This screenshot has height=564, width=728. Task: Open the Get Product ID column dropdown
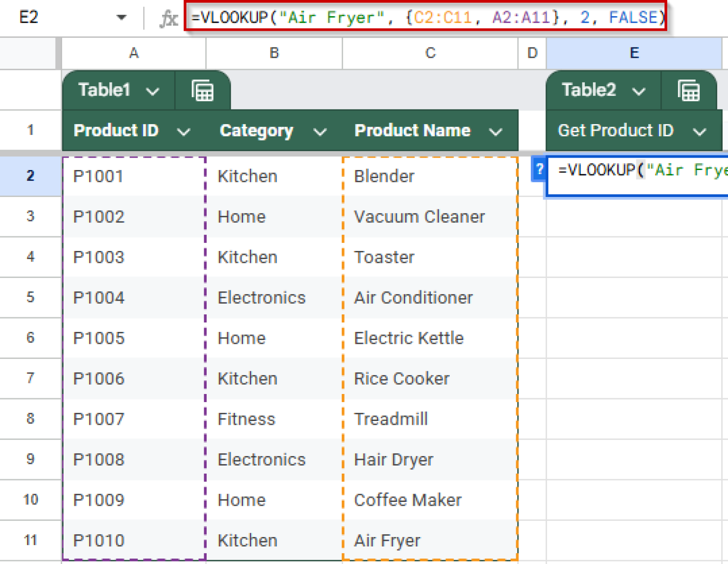pyautogui.click(x=700, y=131)
